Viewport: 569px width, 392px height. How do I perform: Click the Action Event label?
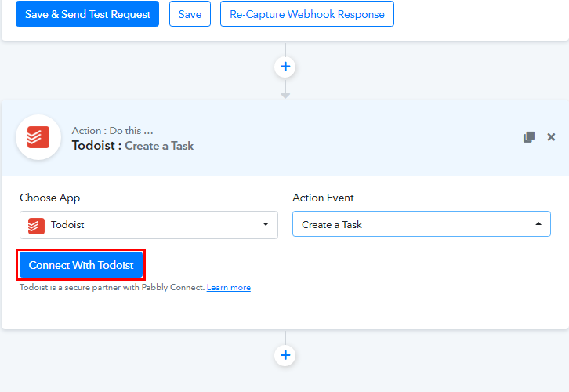coord(323,198)
